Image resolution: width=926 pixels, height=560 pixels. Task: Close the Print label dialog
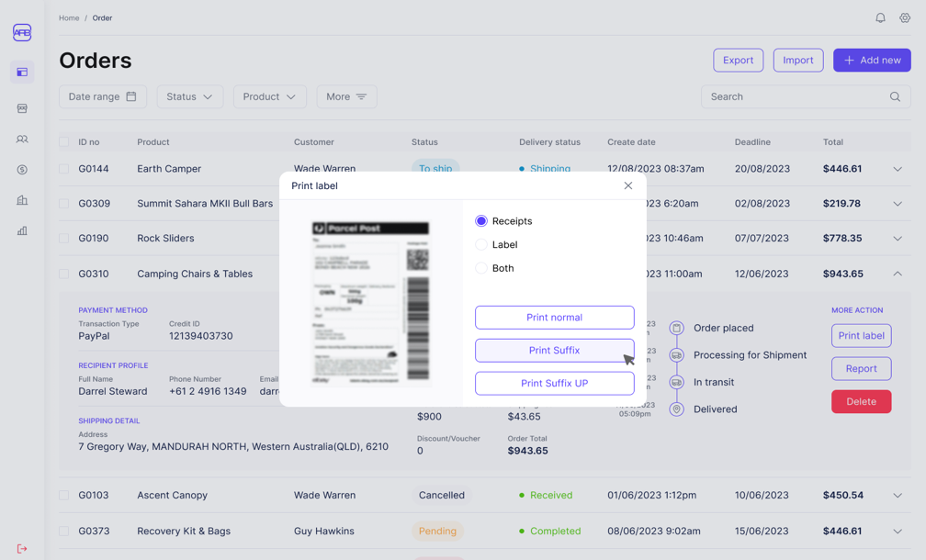(628, 185)
